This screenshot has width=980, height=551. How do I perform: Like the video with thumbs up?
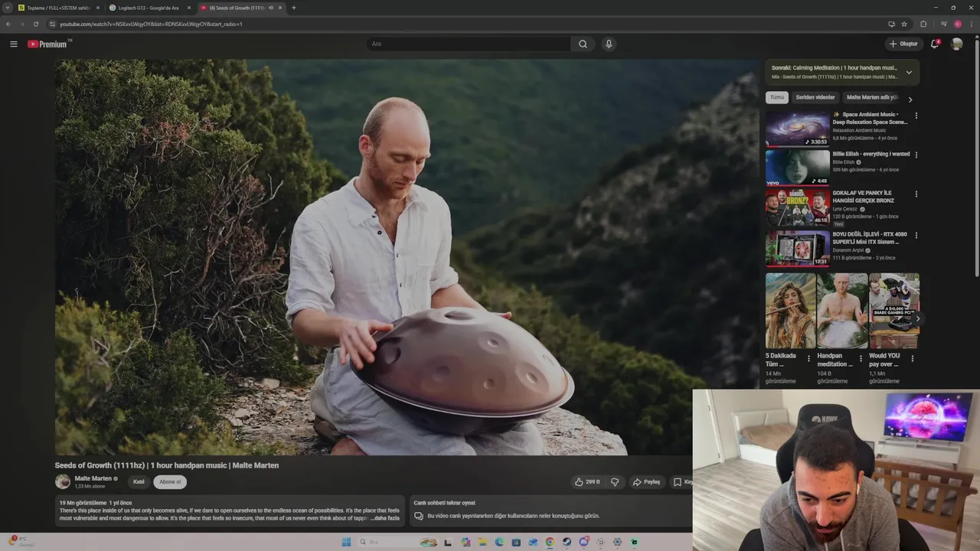coord(587,482)
